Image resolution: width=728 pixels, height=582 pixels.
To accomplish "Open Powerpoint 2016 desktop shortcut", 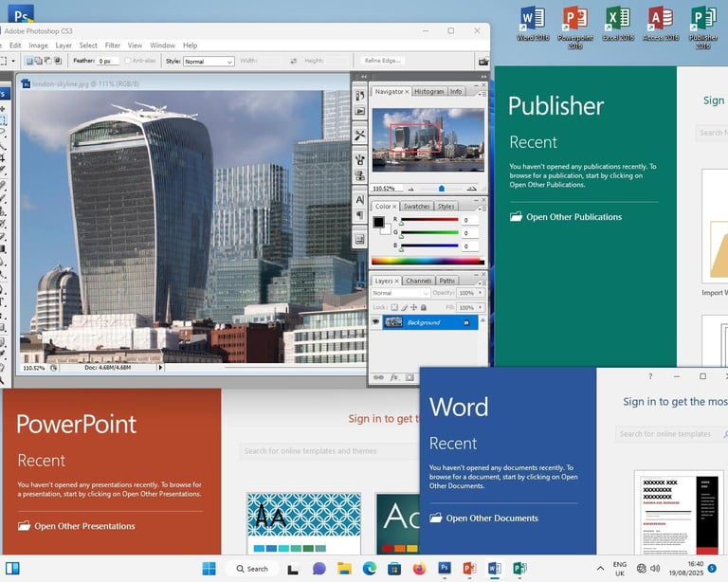I will [x=575, y=27].
